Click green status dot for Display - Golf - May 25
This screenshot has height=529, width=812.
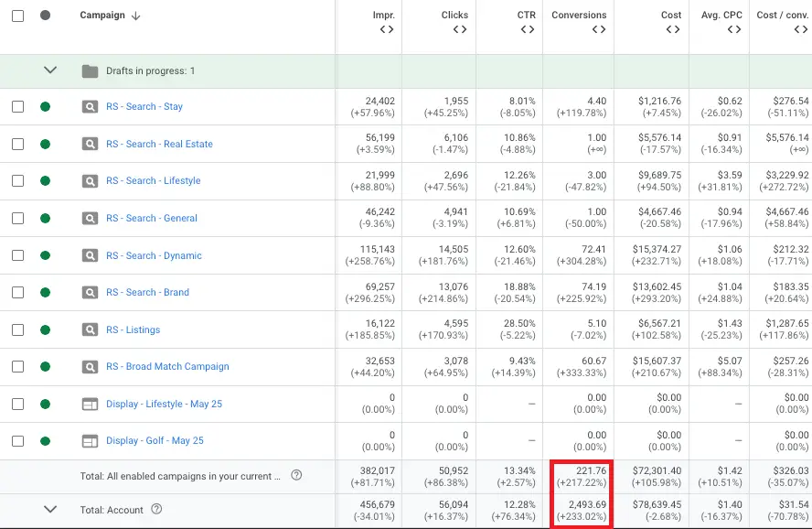[45, 441]
